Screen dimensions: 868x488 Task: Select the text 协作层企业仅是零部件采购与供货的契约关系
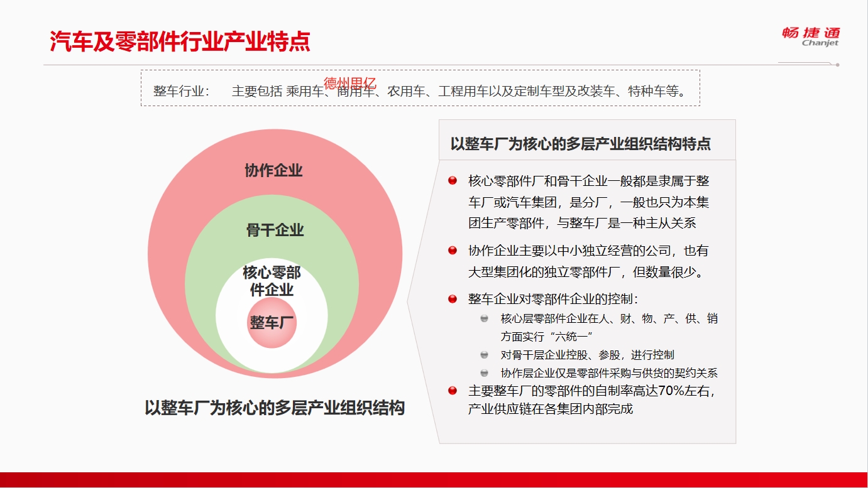point(609,372)
